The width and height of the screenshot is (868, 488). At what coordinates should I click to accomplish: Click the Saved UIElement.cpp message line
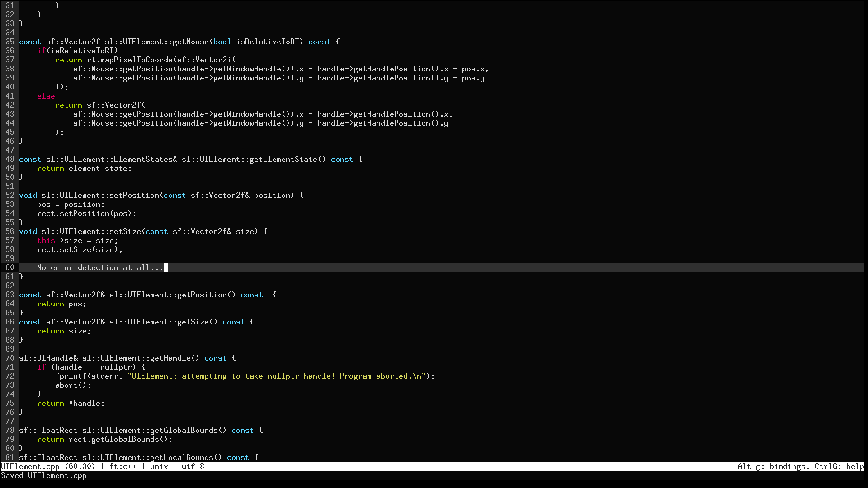[44, 475]
